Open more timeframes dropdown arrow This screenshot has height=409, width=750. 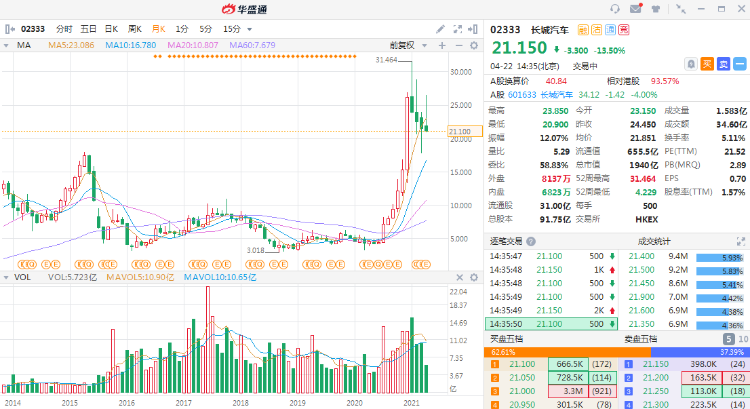click(249, 30)
